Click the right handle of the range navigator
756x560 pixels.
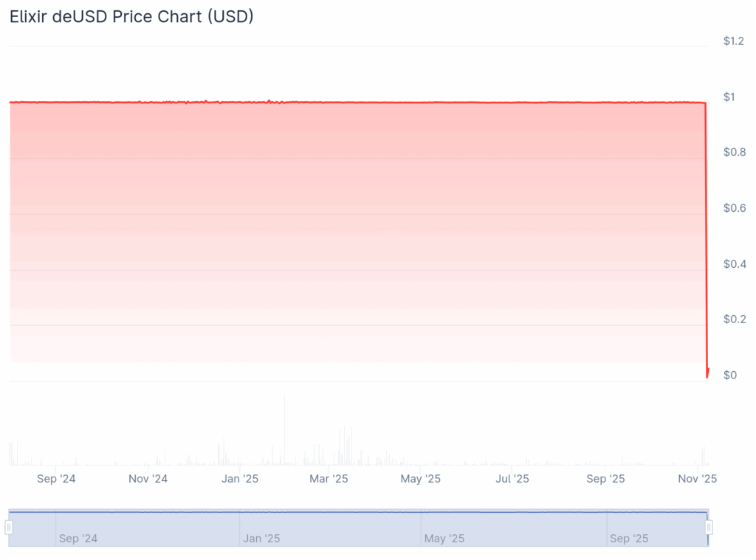(709, 528)
